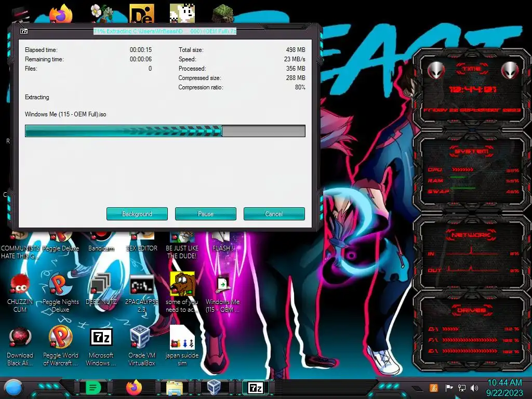The height and width of the screenshot is (399, 532).
Task: Click the right alien head on gadget
Action: 510,70
